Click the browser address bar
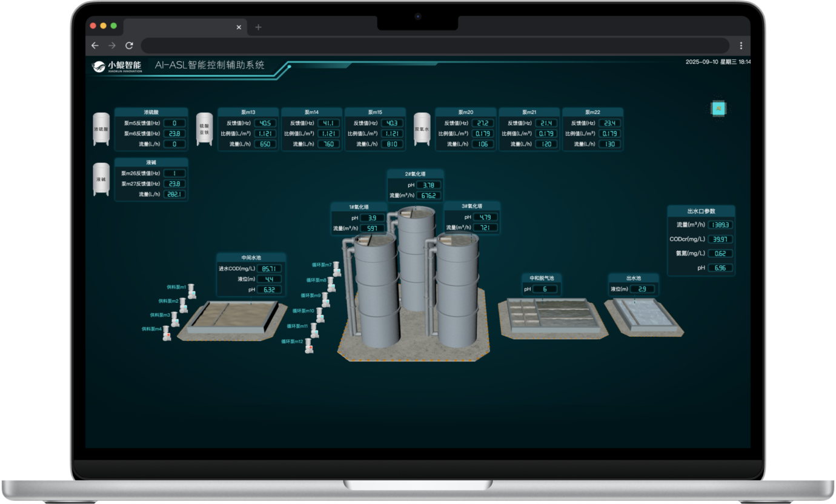 (434, 45)
